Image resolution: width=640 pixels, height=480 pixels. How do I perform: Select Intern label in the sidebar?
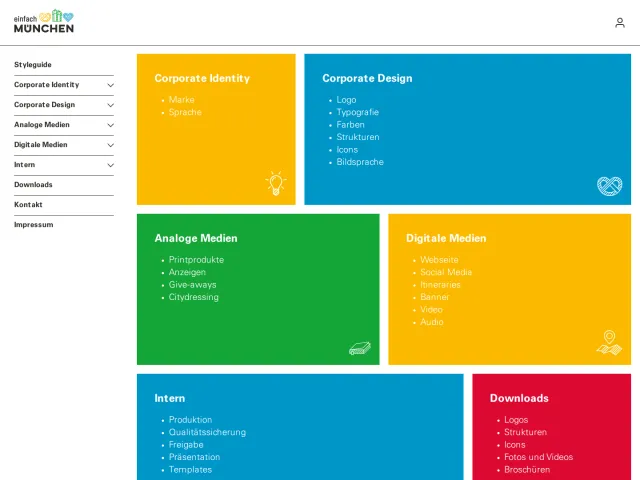pos(24,164)
